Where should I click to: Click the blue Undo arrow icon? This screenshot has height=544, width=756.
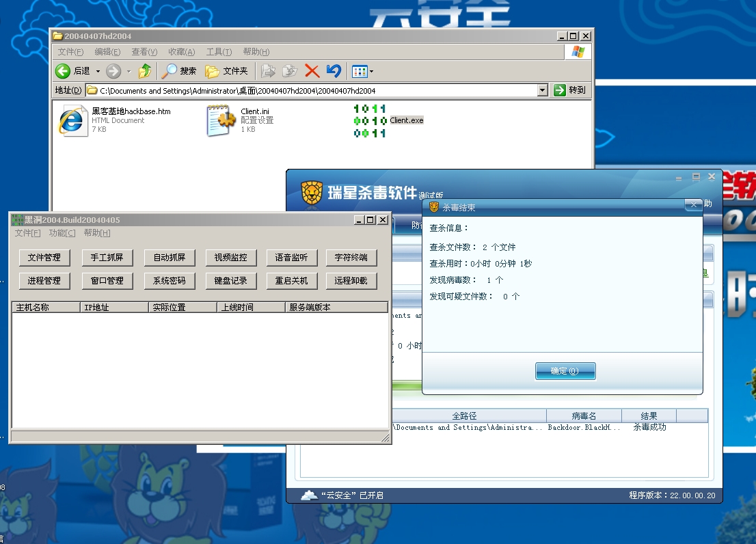click(x=334, y=71)
